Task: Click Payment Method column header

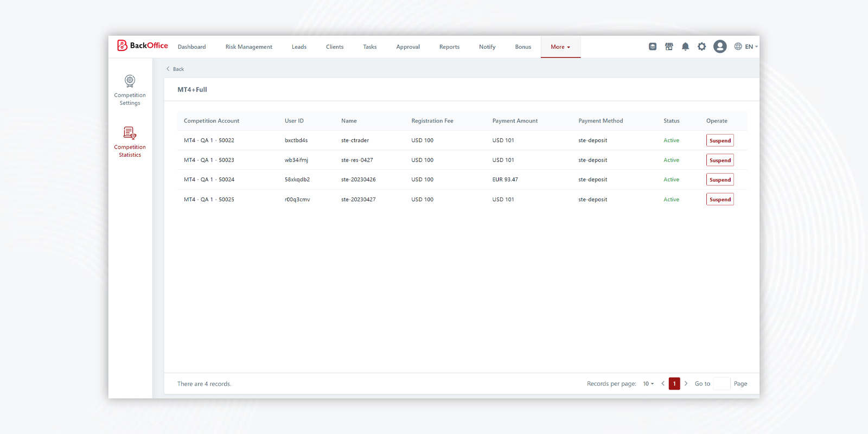Action: click(601, 121)
